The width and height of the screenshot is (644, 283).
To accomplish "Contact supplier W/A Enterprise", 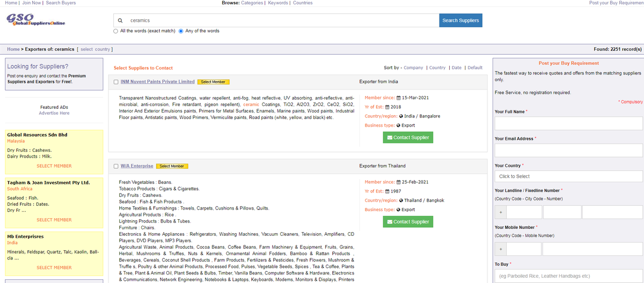I will 408,221.
